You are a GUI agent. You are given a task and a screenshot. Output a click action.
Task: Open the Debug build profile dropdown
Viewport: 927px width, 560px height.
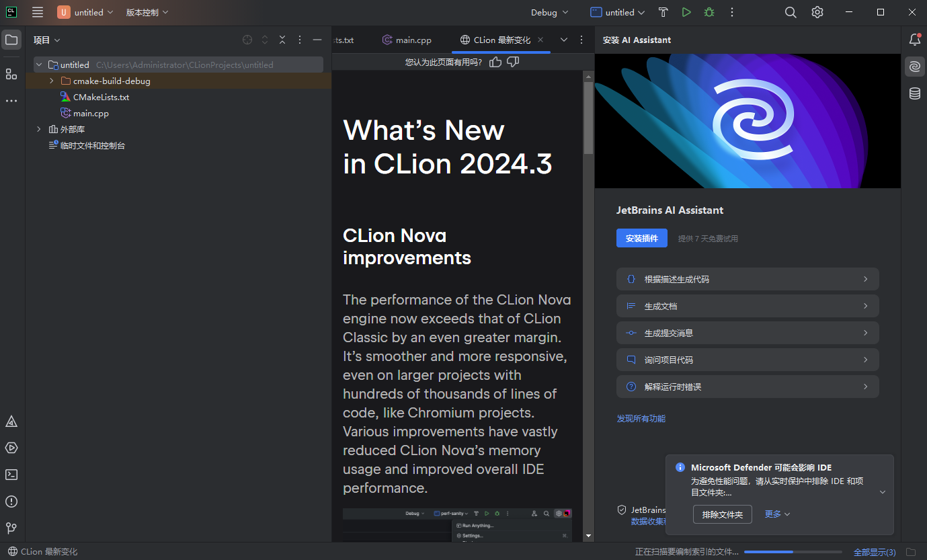tap(549, 12)
